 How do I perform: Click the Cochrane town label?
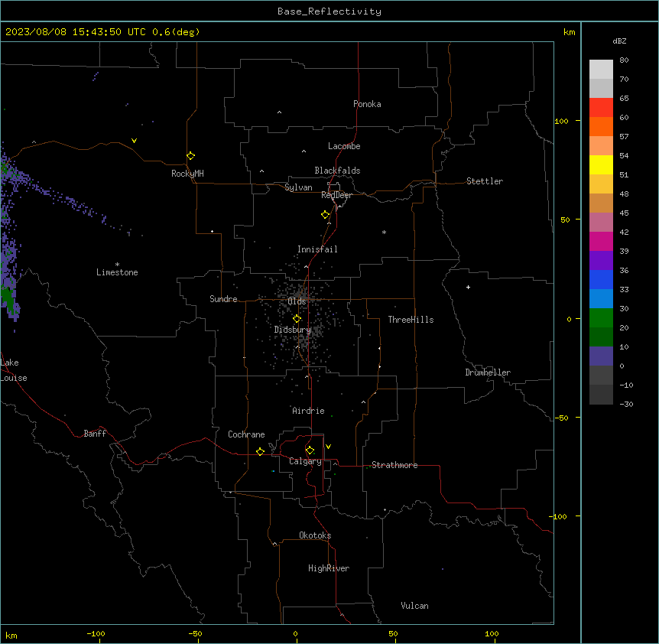tap(246, 434)
